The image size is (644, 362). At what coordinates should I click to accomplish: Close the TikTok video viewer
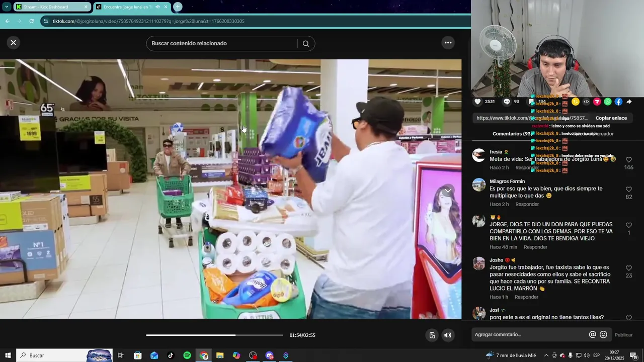(14, 43)
